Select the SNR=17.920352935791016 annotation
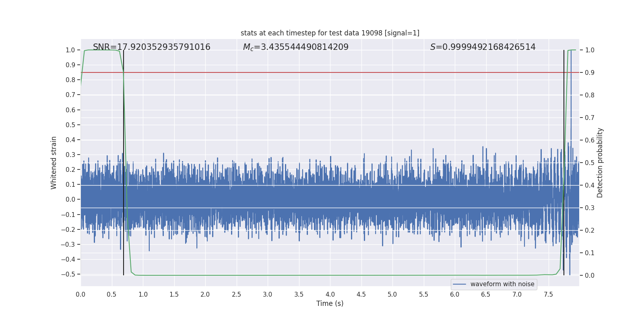 point(152,47)
